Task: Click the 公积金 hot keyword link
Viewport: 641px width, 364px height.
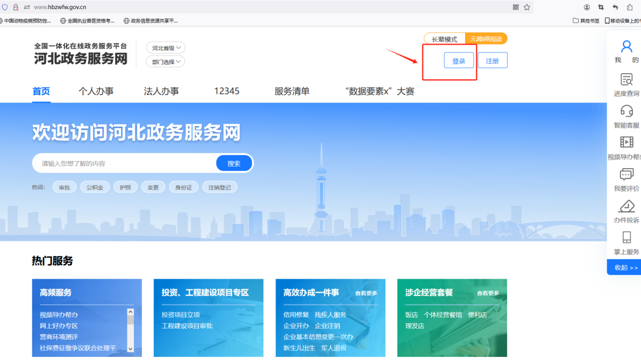Action: tap(95, 187)
